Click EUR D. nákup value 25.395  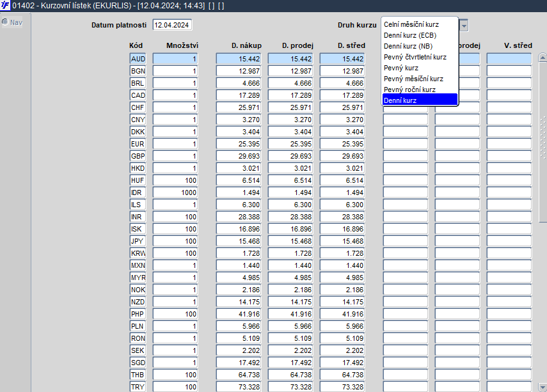point(238,144)
